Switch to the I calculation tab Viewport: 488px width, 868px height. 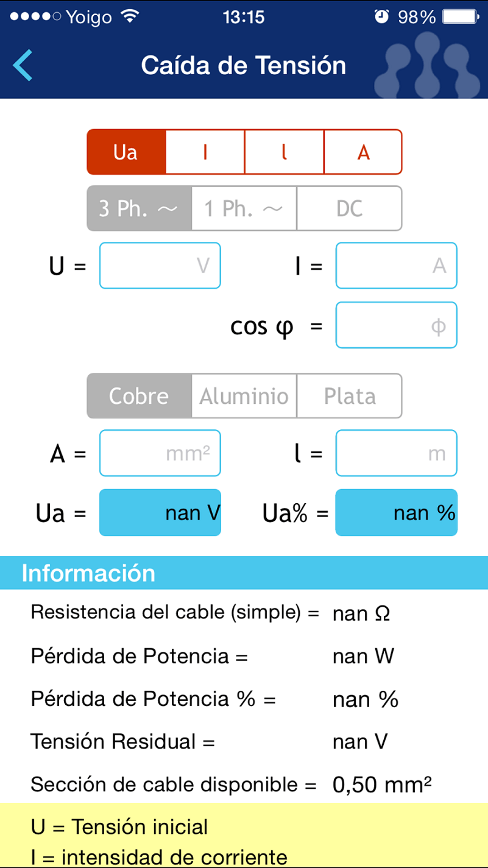pos(205,152)
